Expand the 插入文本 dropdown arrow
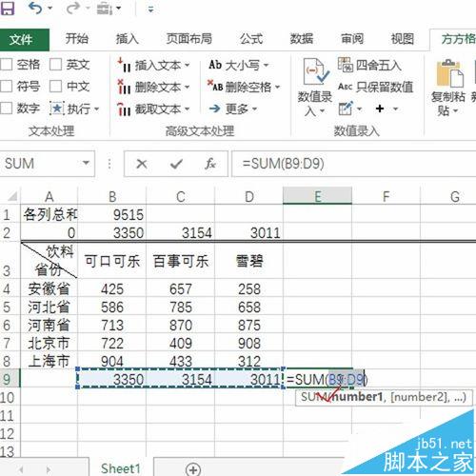476x476 pixels. (x=188, y=66)
